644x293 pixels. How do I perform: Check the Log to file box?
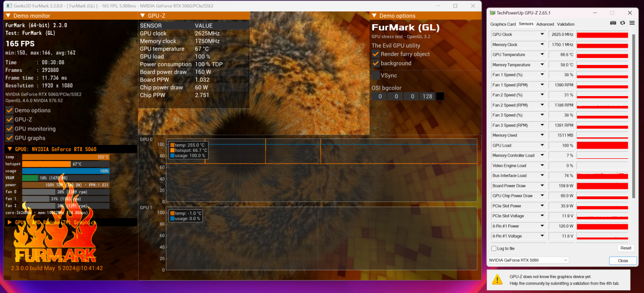[x=494, y=248]
